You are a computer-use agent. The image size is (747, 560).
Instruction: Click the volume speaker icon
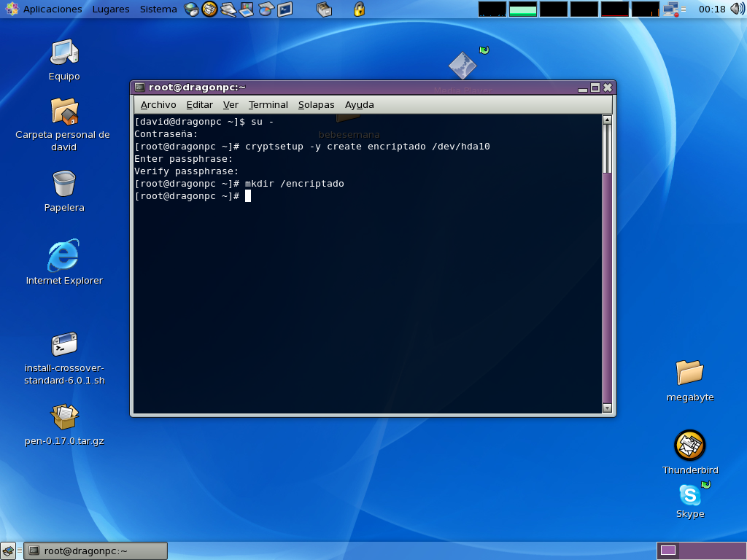tap(738, 9)
